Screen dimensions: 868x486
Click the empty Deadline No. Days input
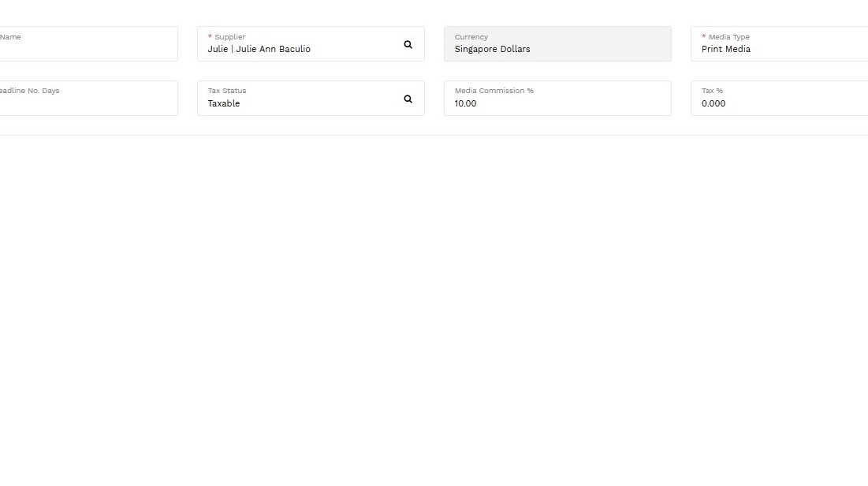87,104
